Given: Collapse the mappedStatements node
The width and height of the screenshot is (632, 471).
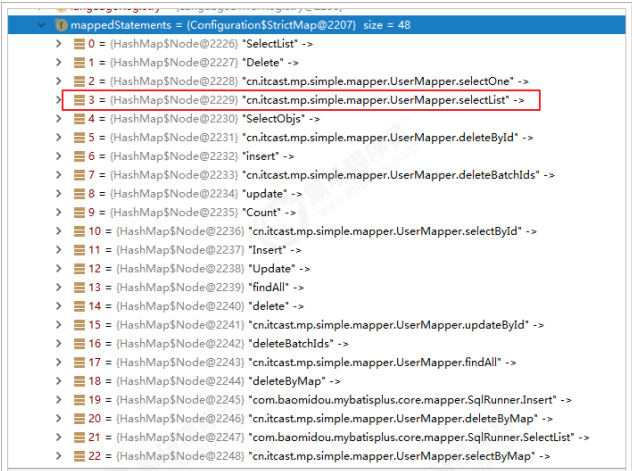Looking at the screenshot, I should coord(40,25).
